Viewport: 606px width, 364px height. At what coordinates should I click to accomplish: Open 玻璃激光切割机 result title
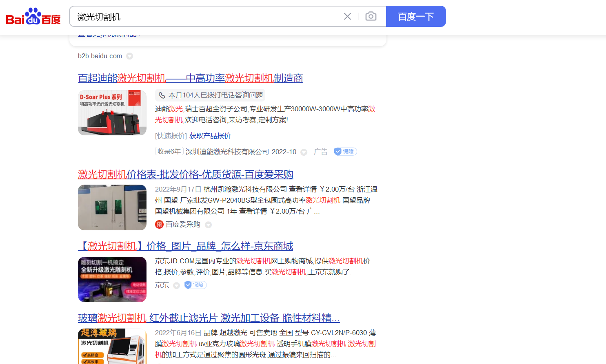point(209,318)
